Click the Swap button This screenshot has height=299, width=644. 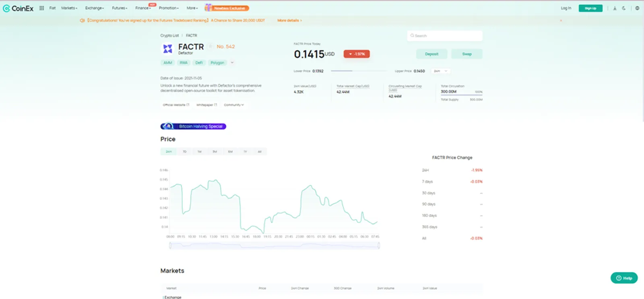tap(467, 54)
